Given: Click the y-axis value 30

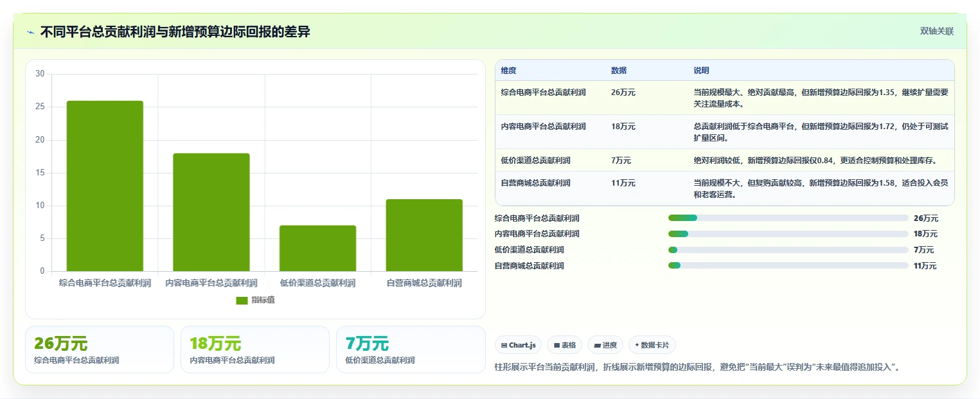Looking at the screenshot, I should coord(40,74).
